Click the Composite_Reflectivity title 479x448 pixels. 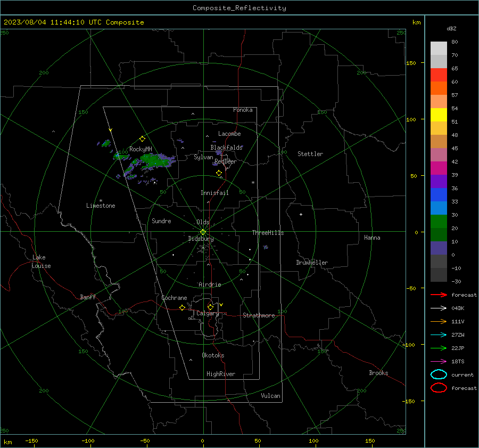[240, 8]
